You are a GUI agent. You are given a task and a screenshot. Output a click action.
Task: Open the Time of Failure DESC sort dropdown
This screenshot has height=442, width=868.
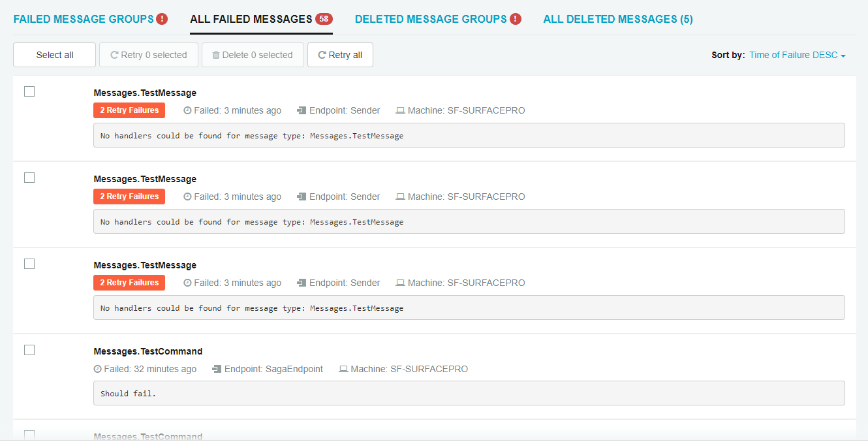click(x=797, y=55)
